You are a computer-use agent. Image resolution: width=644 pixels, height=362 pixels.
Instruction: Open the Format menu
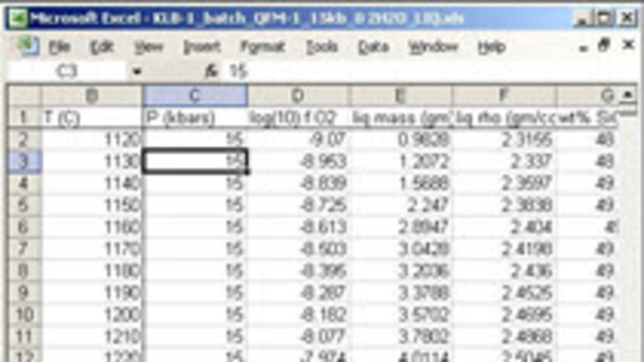[x=263, y=47]
